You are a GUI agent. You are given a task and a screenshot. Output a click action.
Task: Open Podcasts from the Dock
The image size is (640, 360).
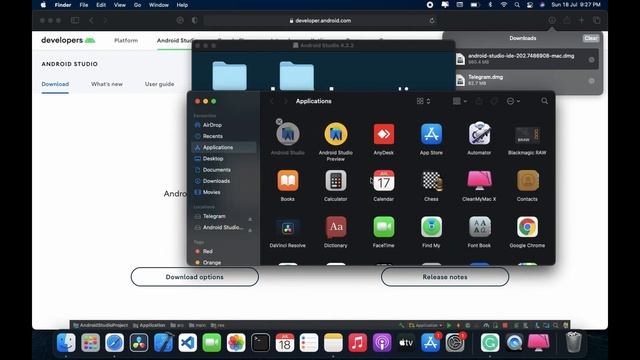pos(382,342)
